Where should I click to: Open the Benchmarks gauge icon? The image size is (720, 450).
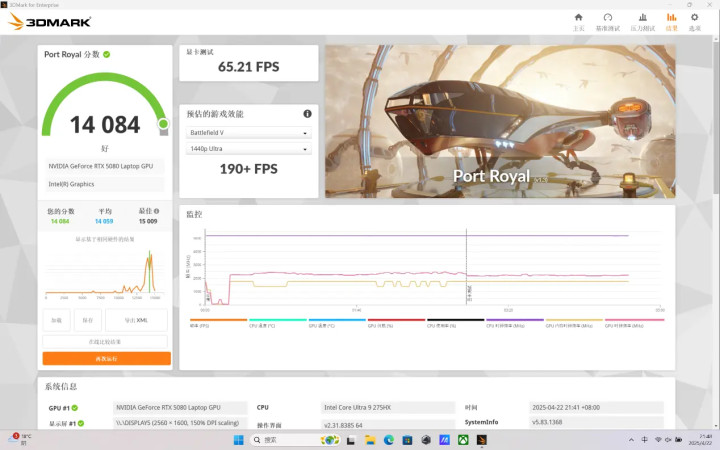[x=608, y=17]
